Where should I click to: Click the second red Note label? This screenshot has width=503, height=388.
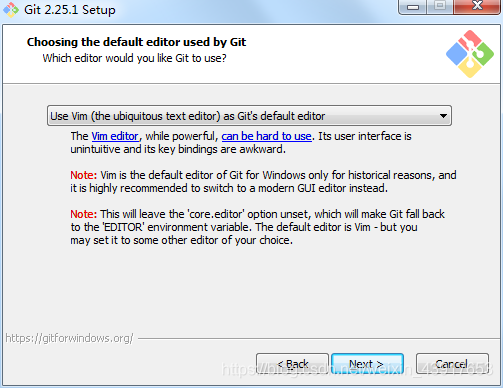[83, 214]
